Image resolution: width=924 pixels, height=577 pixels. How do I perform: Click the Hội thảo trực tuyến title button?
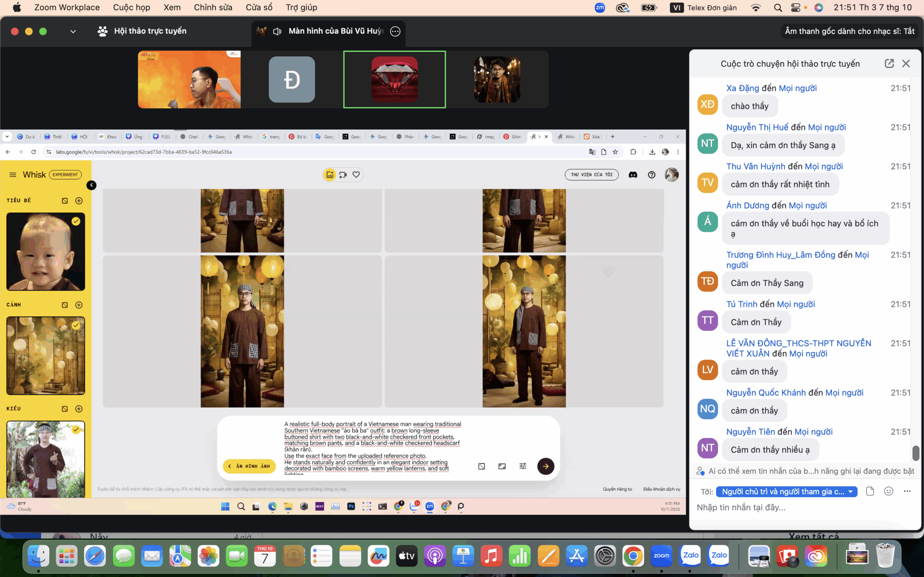pos(143,31)
